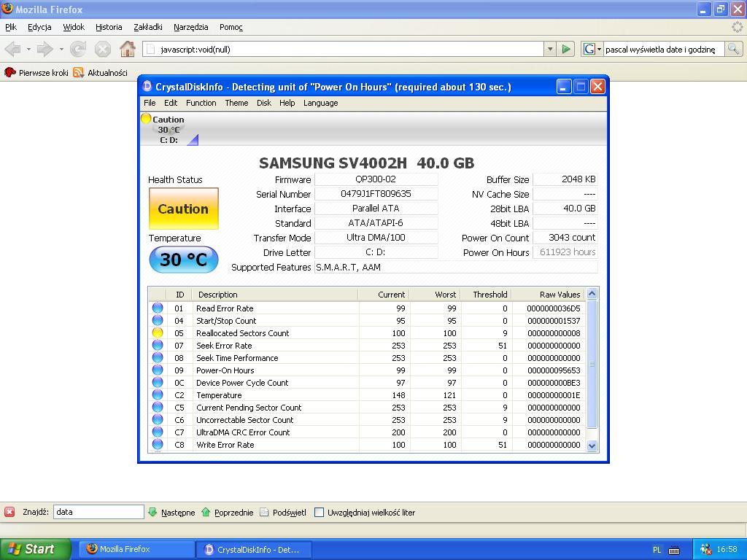Click the system tray icon beside clock

point(705,550)
